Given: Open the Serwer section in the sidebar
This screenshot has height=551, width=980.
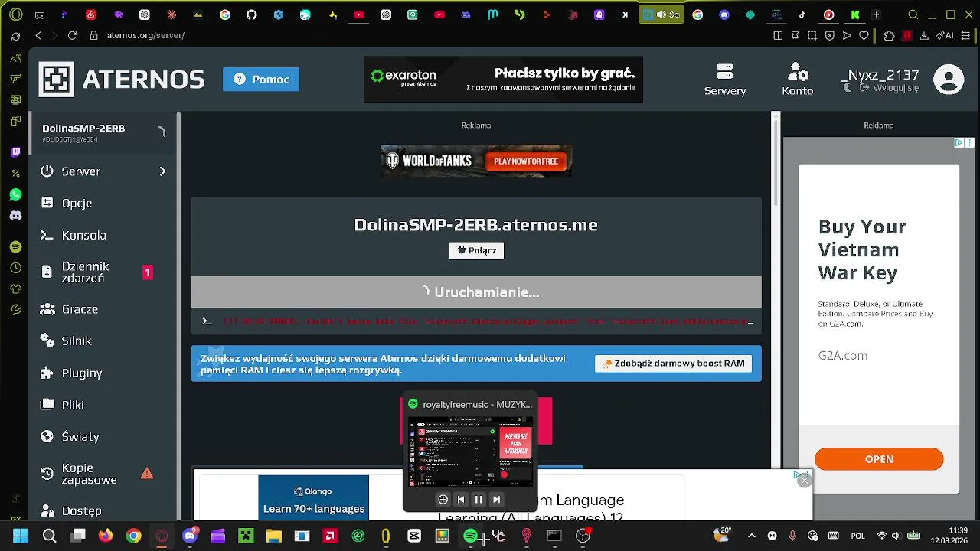Looking at the screenshot, I should (103, 171).
